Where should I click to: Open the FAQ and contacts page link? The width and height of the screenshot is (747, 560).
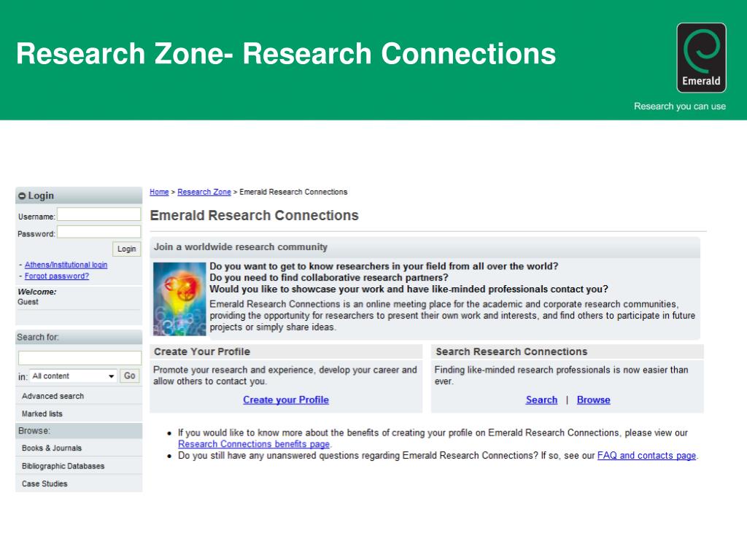coord(646,455)
